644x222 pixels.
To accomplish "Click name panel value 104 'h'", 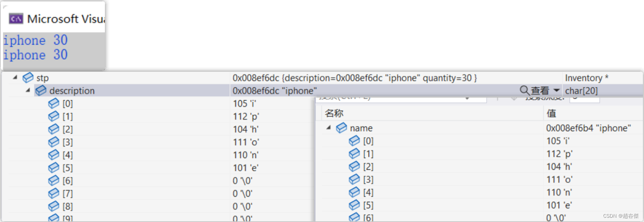I will tap(559, 166).
